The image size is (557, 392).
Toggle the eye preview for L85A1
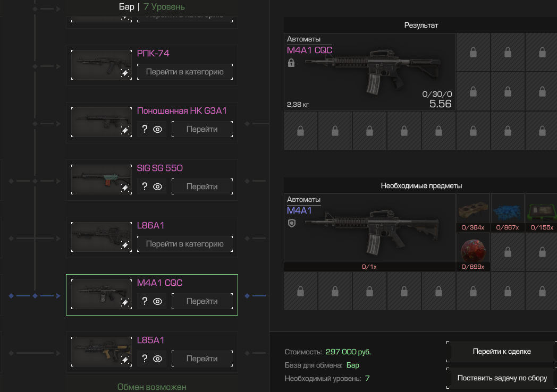(158, 359)
